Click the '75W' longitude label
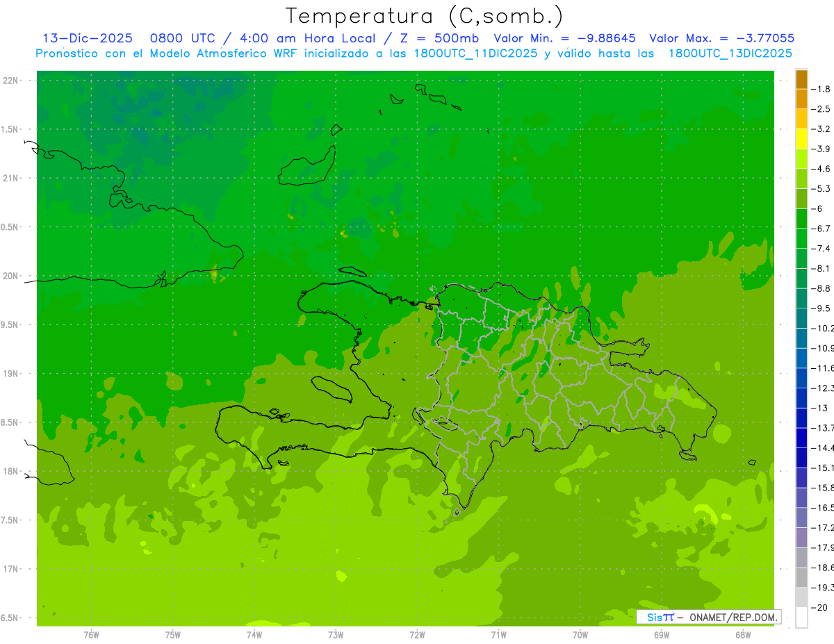834x644 pixels. point(173,634)
